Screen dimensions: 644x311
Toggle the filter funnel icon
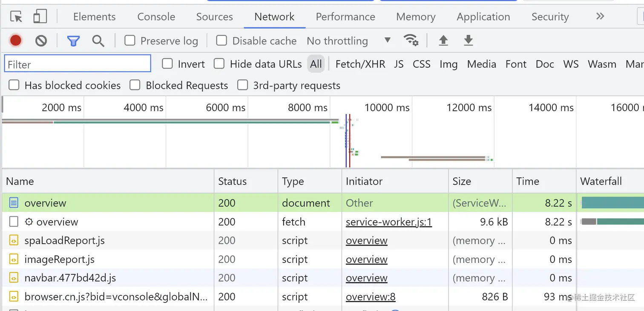point(73,41)
